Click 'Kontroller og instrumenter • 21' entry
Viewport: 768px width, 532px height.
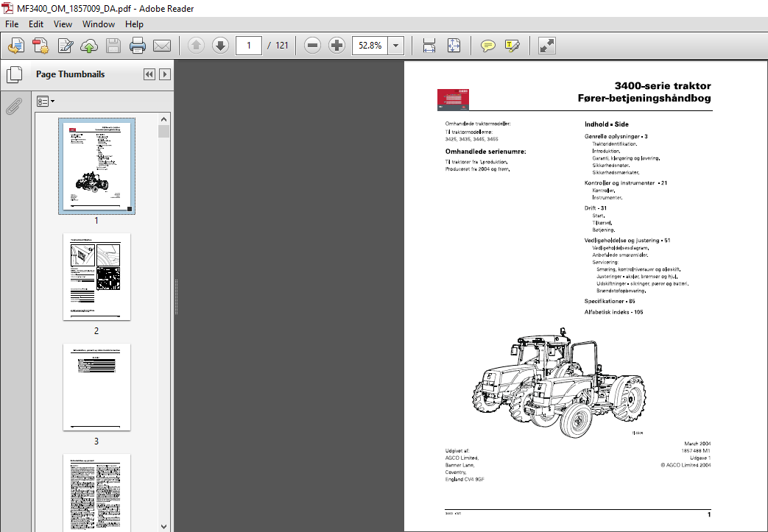pos(625,183)
